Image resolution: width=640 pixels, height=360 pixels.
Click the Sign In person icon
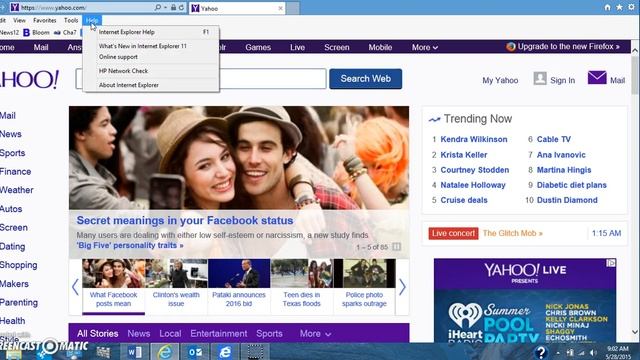coord(540,78)
